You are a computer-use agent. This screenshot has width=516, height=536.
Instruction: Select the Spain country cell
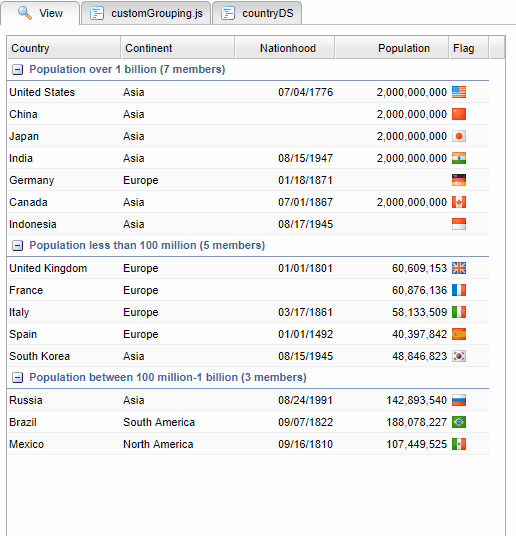(64, 334)
